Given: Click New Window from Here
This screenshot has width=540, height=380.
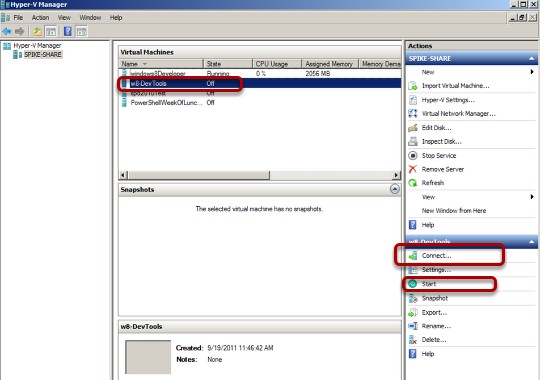Looking at the screenshot, I should tap(454, 210).
